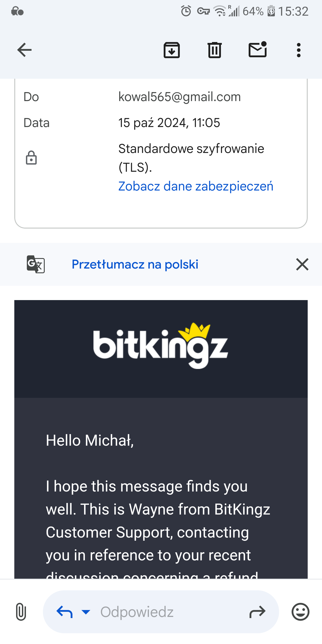This screenshot has width=322, height=644.
Task: Tap the encryption padlock icon
Action: (31, 158)
